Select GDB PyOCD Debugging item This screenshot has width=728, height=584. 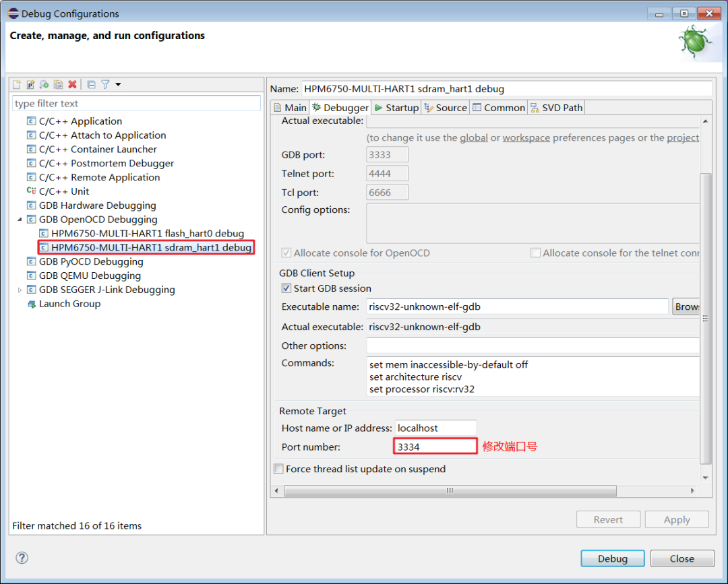tap(90, 261)
